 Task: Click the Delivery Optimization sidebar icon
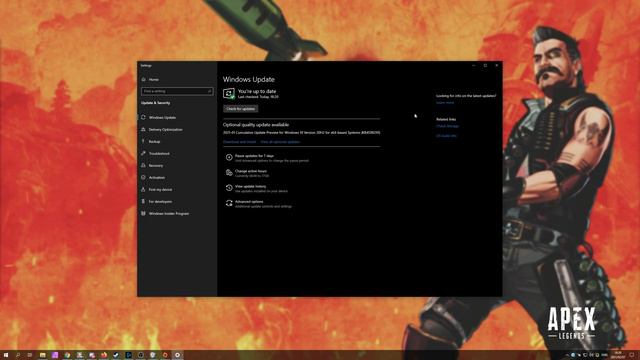pos(143,129)
